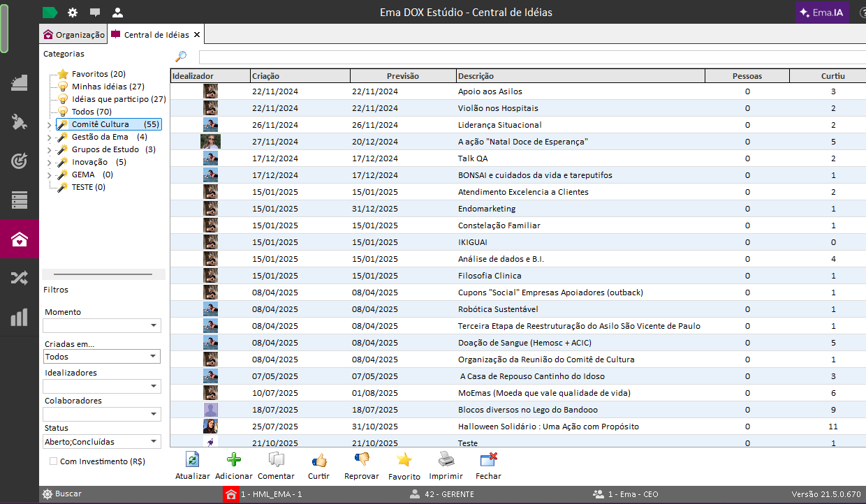Click the Reprovar thumbs-down icon
The height and width of the screenshot is (504, 866).
pos(362,460)
